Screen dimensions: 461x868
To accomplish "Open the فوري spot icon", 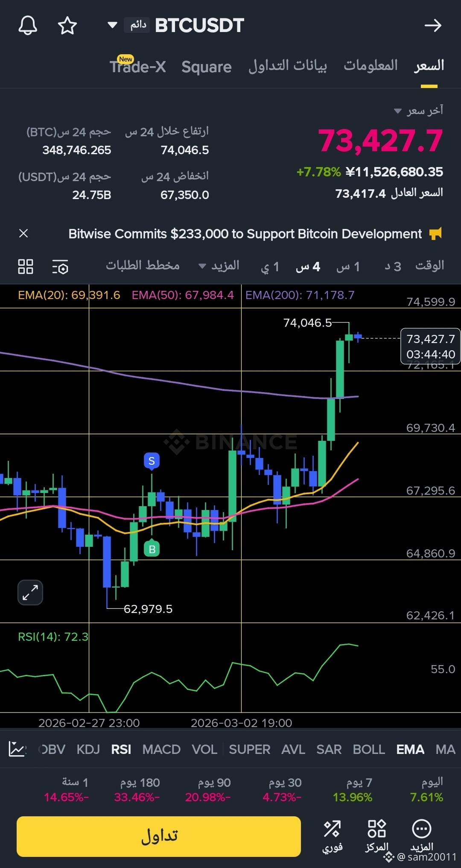I will click(332, 836).
